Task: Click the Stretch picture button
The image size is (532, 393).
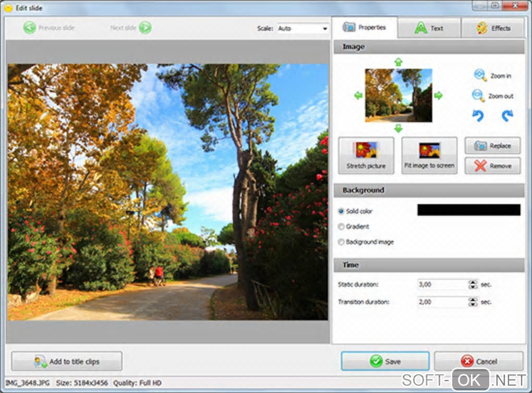Action: (x=366, y=156)
